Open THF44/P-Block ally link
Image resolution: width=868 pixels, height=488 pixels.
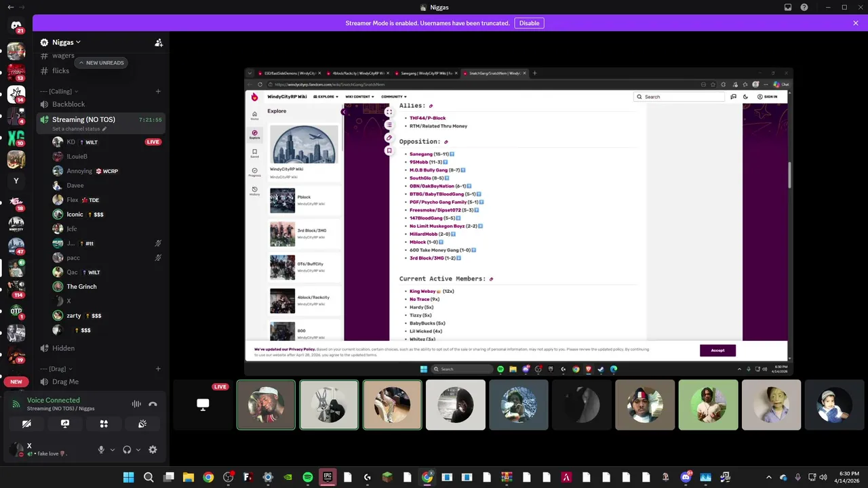pos(427,118)
